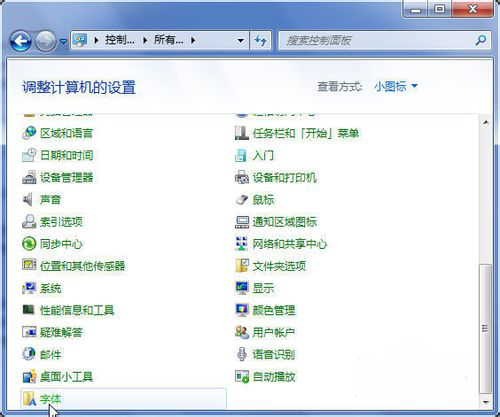Open the 显示 link
Viewport: 500px width, 417px height.
click(x=263, y=288)
